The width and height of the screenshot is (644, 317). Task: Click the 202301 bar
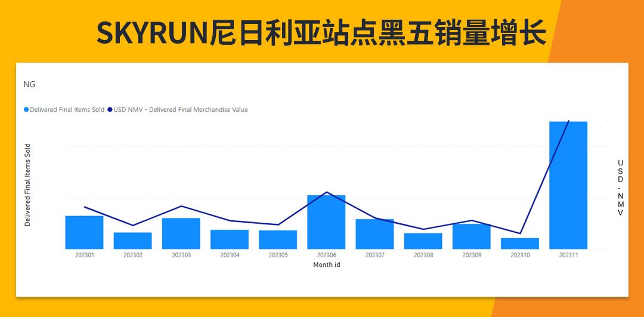tap(84, 232)
